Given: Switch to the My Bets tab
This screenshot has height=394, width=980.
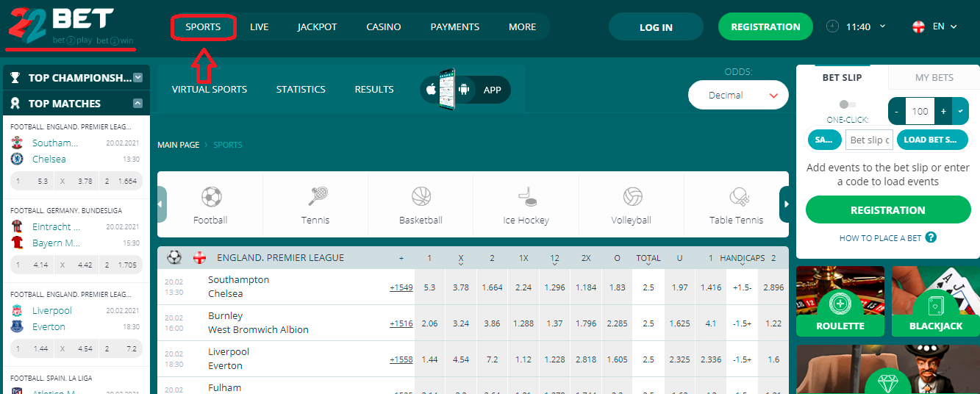Looking at the screenshot, I should (x=934, y=77).
